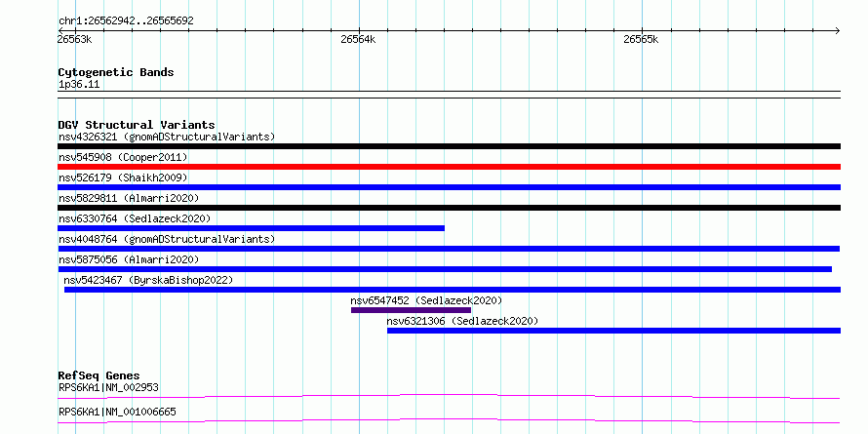868x434 pixels.
Task: Click the blue bar for nsv5423467
Action: (x=453, y=290)
